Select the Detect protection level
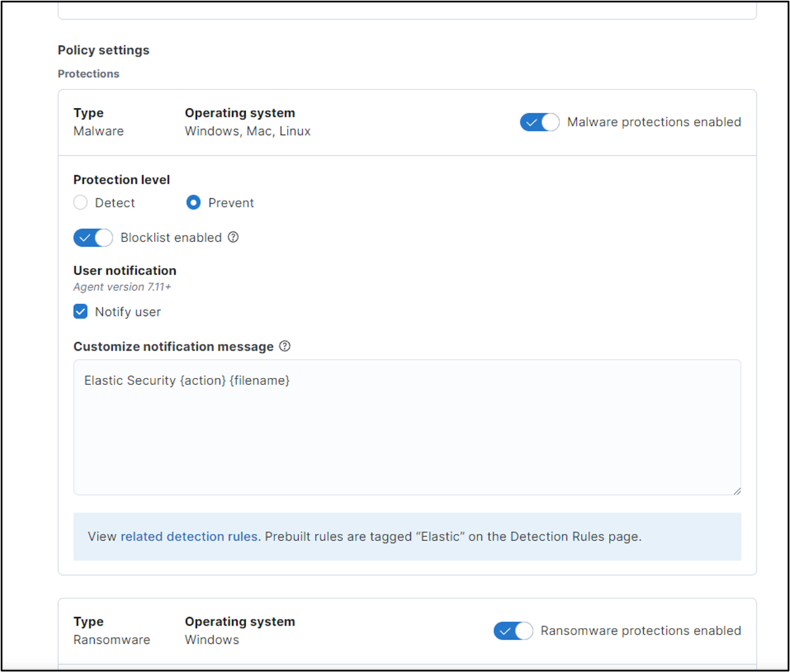 pyautogui.click(x=80, y=202)
